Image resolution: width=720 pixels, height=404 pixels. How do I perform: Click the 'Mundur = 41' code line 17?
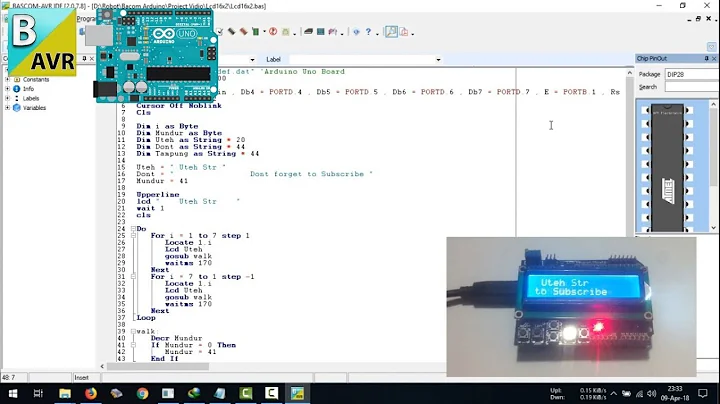pos(162,181)
